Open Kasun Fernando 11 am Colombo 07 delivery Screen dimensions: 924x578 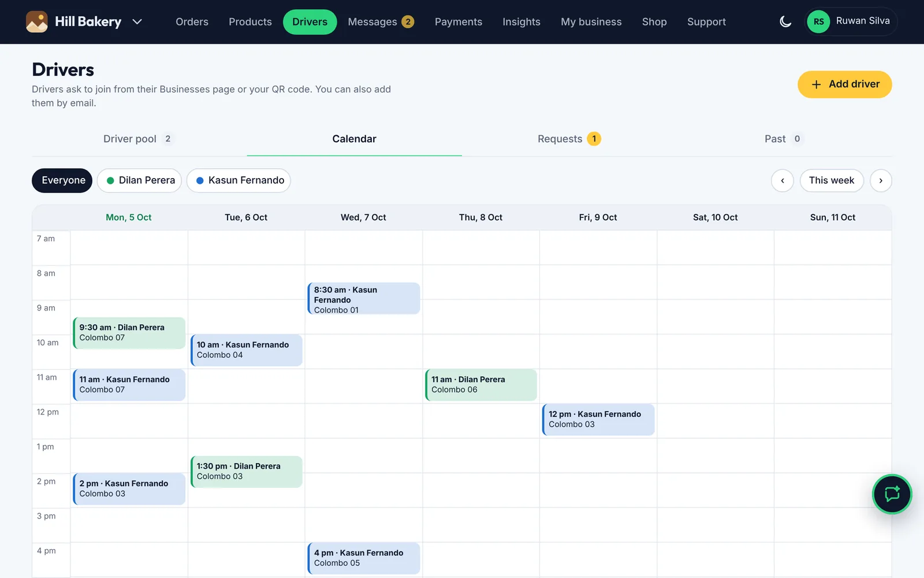[x=129, y=385]
